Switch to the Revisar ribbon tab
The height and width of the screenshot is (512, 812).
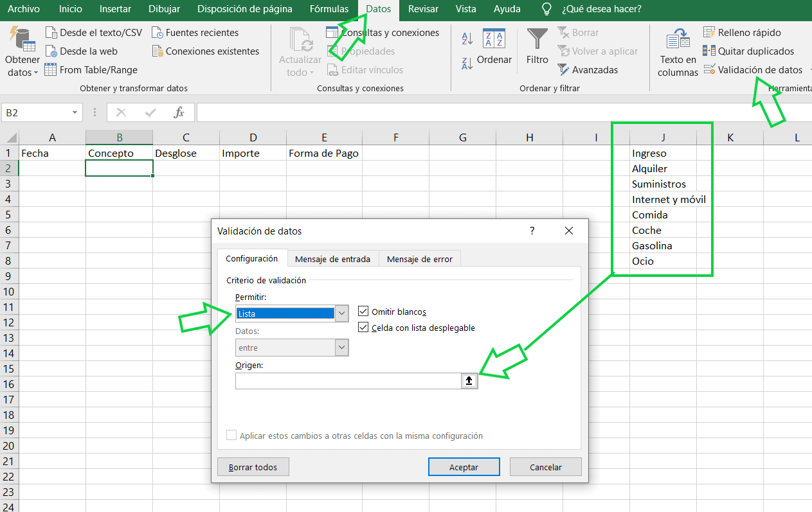click(x=423, y=9)
